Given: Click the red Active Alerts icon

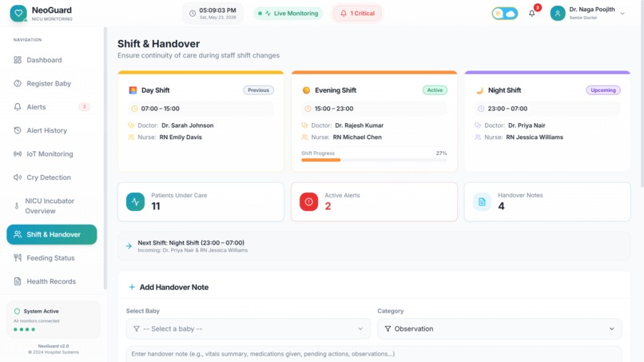Looking at the screenshot, I should [x=309, y=201].
